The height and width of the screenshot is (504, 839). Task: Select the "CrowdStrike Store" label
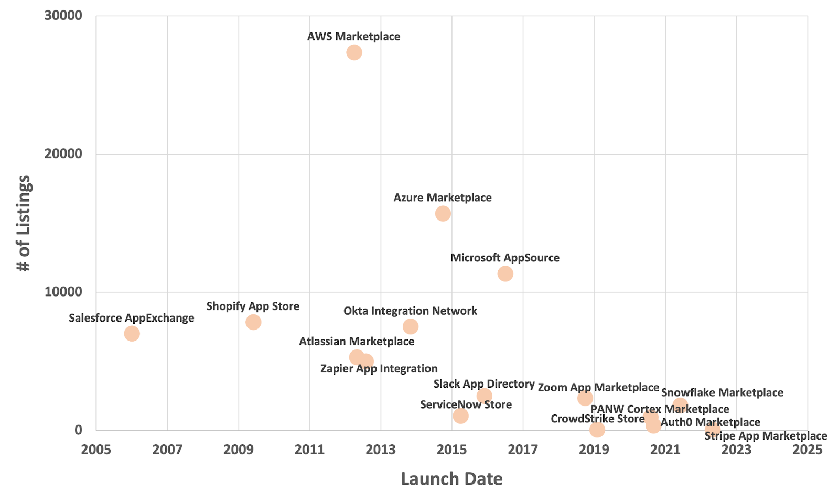coord(597,419)
